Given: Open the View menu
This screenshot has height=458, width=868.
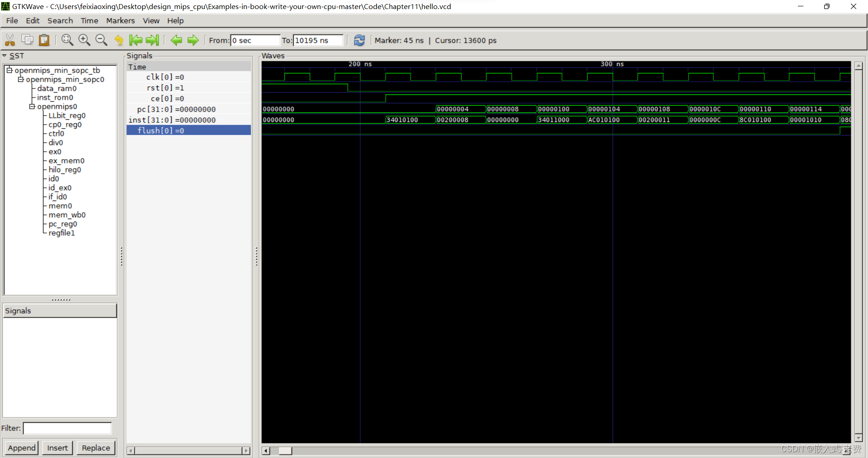Looking at the screenshot, I should pyautogui.click(x=151, y=21).
